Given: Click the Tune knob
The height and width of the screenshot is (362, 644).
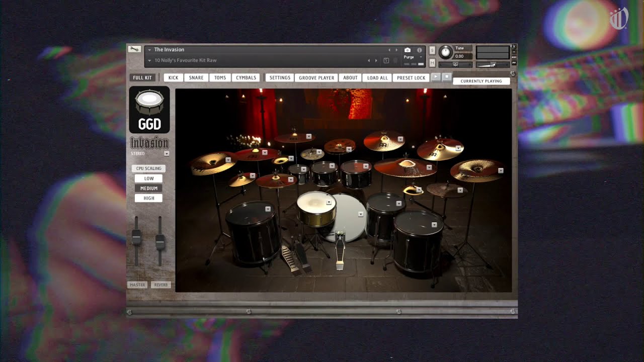Looking at the screenshot, I should tap(446, 52).
